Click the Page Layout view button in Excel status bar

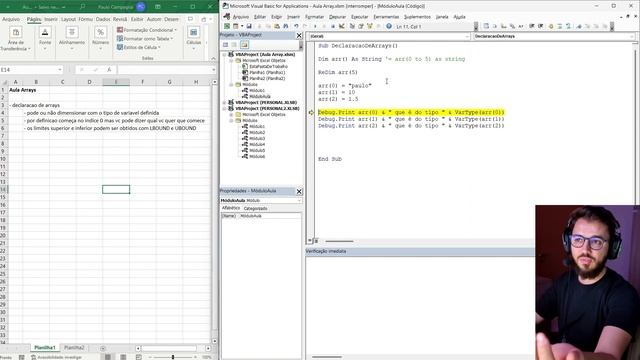pyautogui.click(x=123, y=357)
